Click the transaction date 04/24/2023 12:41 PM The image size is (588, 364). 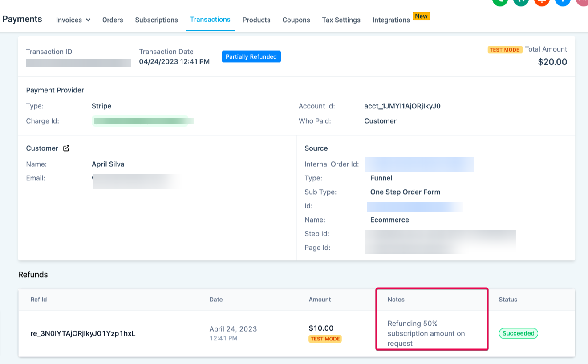(174, 61)
